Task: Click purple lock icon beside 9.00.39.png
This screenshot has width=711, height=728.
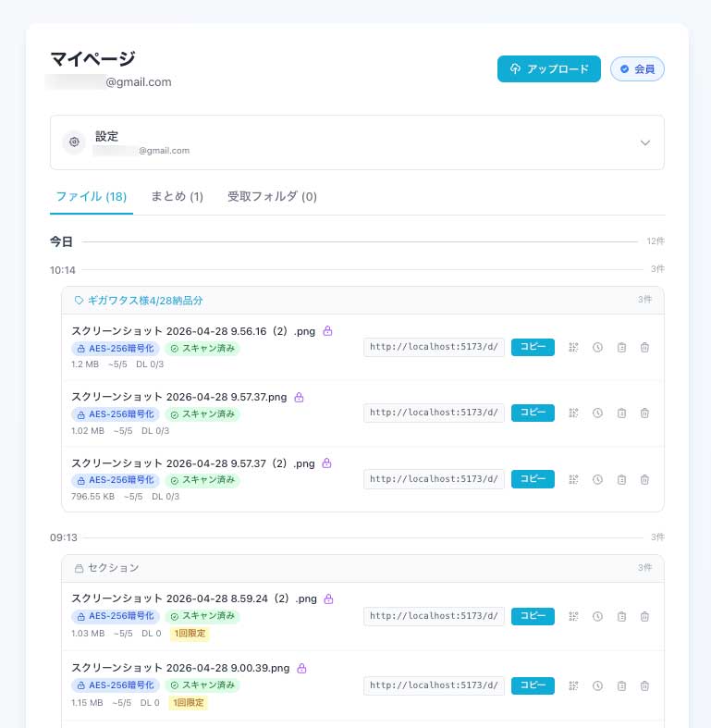Action: (x=301, y=668)
